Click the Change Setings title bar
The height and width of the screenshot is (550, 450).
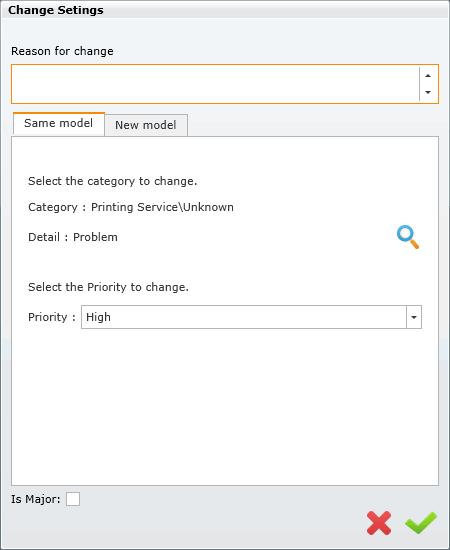tap(225, 10)
